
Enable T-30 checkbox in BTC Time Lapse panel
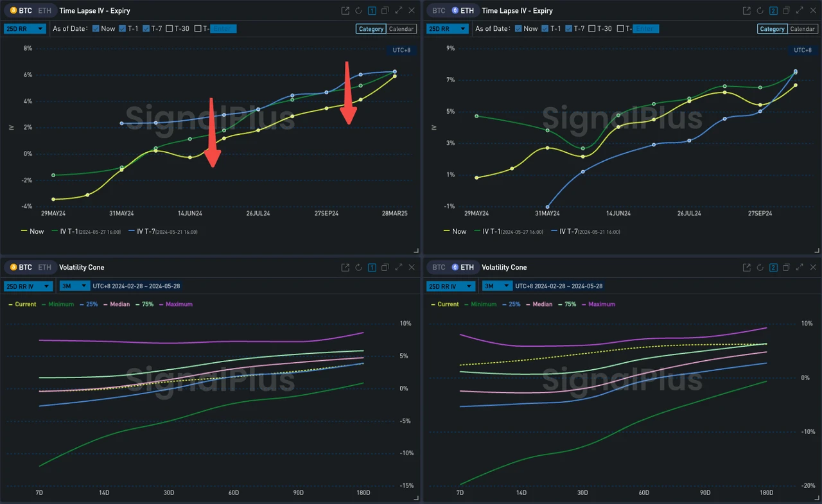170,29
